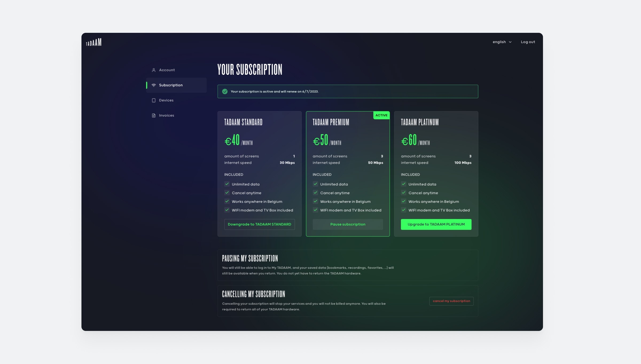
Task: Click the €40 /month price
Action: coord(239,140)
